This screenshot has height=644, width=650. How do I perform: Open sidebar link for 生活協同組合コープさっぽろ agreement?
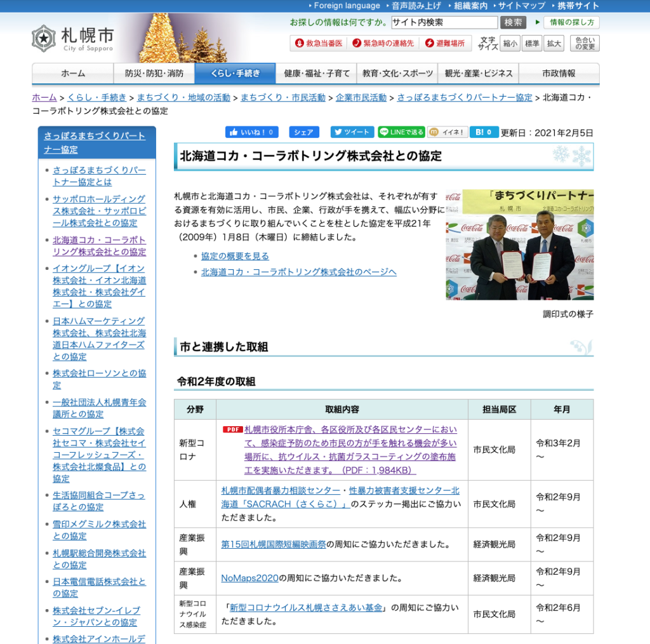[x=98, y=501]
